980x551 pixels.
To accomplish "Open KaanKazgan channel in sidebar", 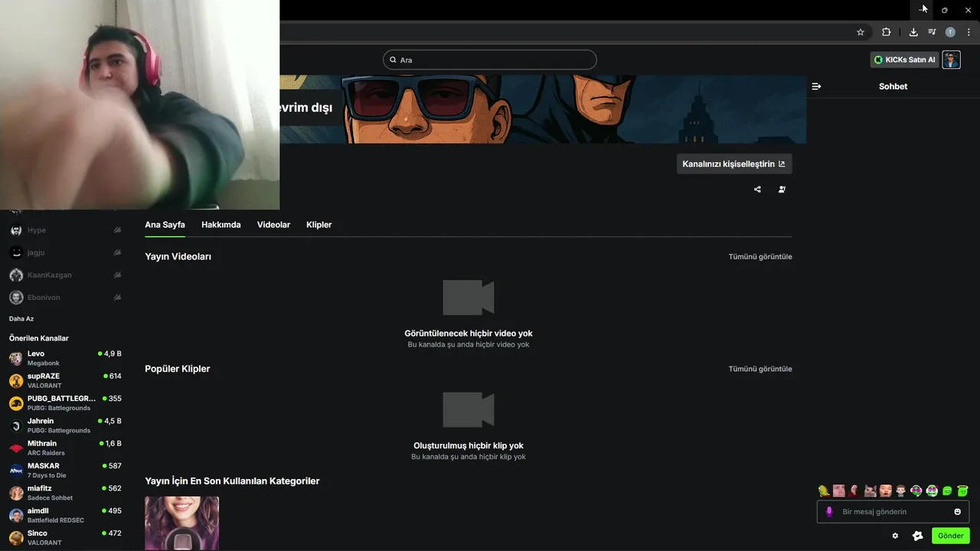I will coord(65,275).
